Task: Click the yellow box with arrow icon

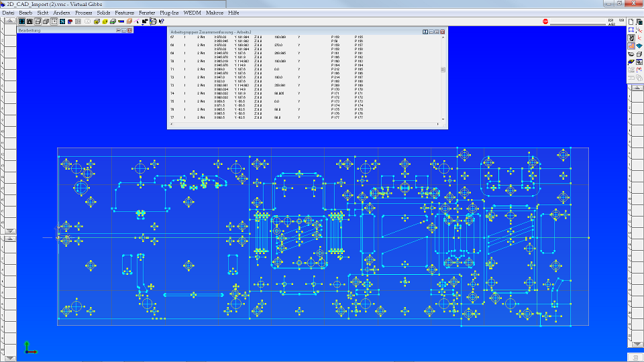Action: click(97, 21)
